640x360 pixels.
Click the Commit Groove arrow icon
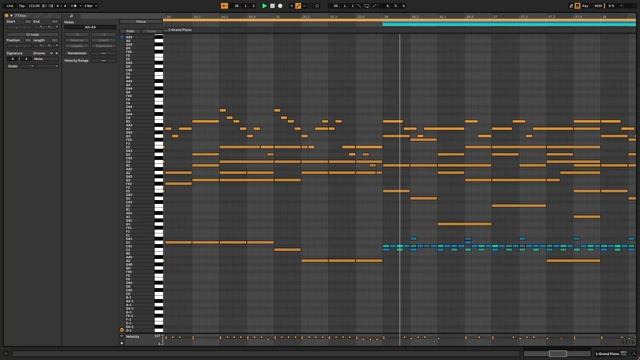pyautogui.click(x=56, y=53)
